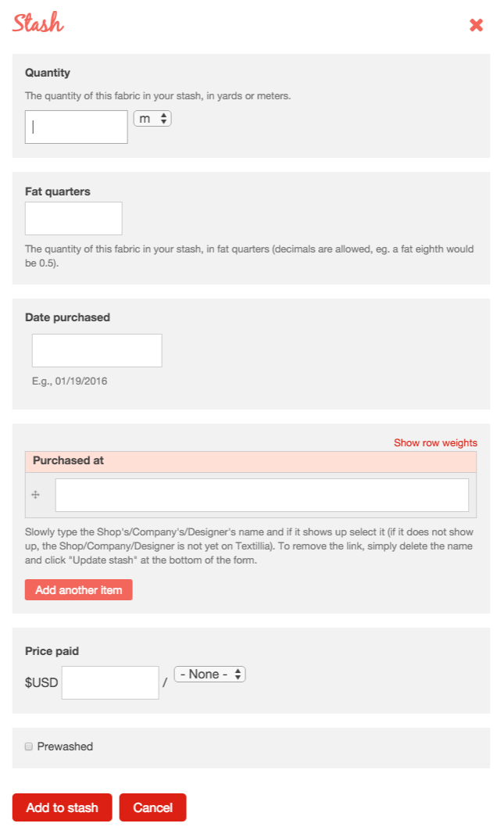Click the drag handle beside Purchased at field
This screenshot has height=834, width=504.
pyautogui.click(x=36, y=495)
